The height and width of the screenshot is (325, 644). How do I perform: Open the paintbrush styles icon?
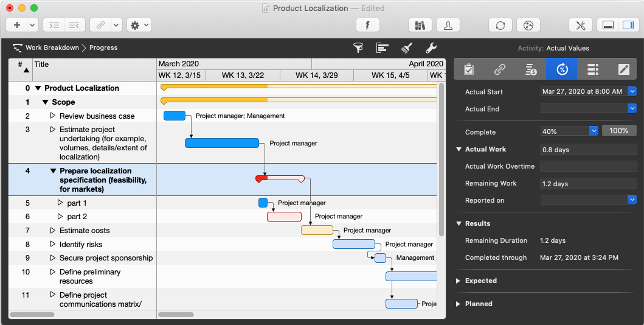click(407, 48)
